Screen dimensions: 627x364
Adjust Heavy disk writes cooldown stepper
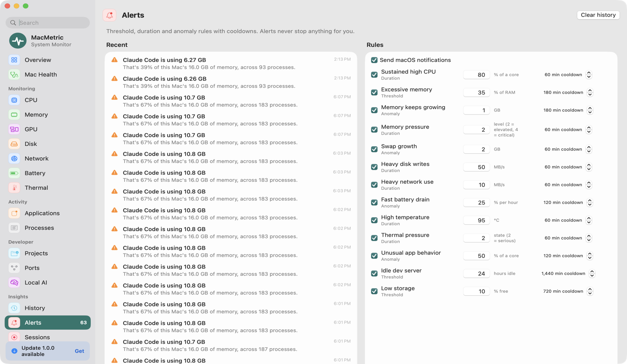589,167
